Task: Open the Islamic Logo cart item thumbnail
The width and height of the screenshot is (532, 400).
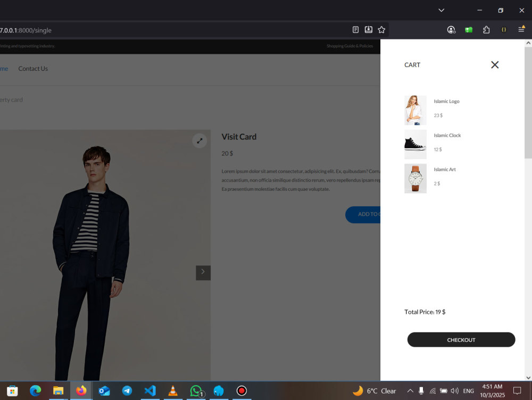Action: pyautogui.click(x=415, y=110)
